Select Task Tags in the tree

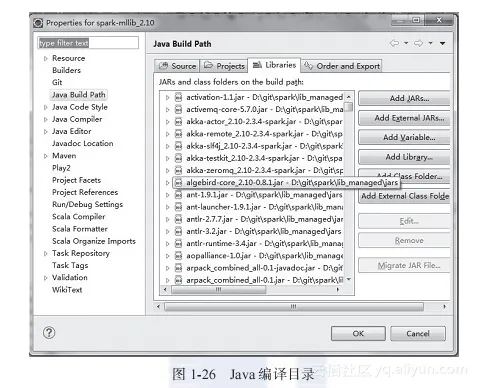pyautogui.click(x=70, y=265)
